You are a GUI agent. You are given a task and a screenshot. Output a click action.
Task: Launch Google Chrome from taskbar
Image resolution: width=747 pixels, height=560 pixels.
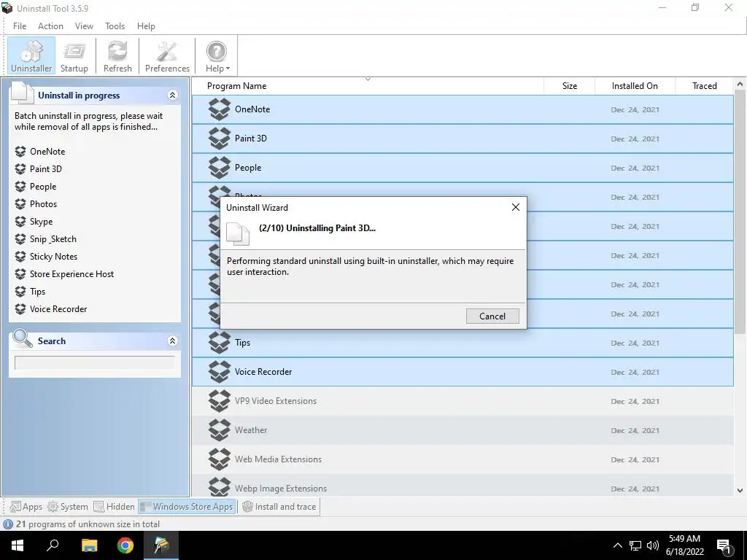click(x=125, y=545)
